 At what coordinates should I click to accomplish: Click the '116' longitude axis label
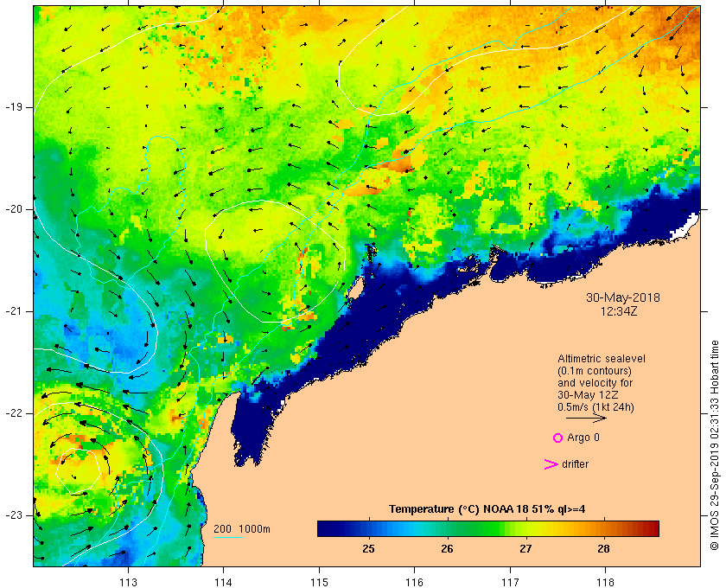pos(414,582)
